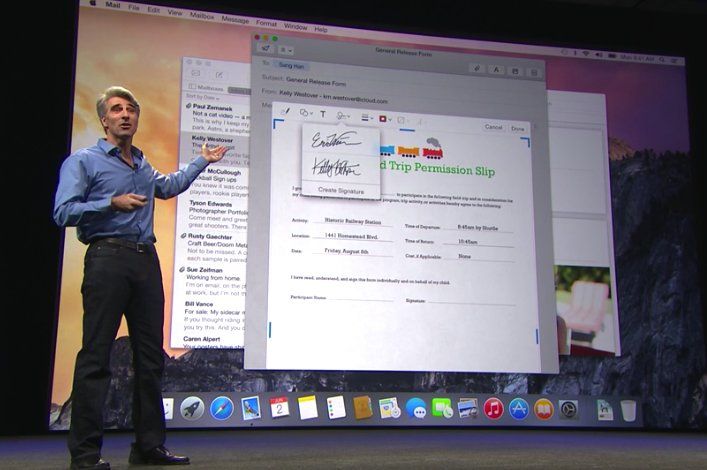Click Get Mail envelope icon

tap(196, 73)
